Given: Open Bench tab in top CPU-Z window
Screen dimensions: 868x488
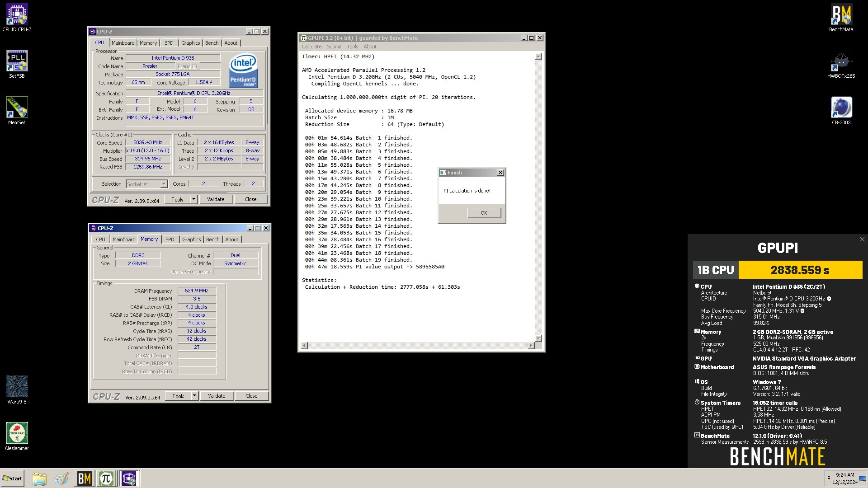Looking at the screenshot, I should point(212,43).
